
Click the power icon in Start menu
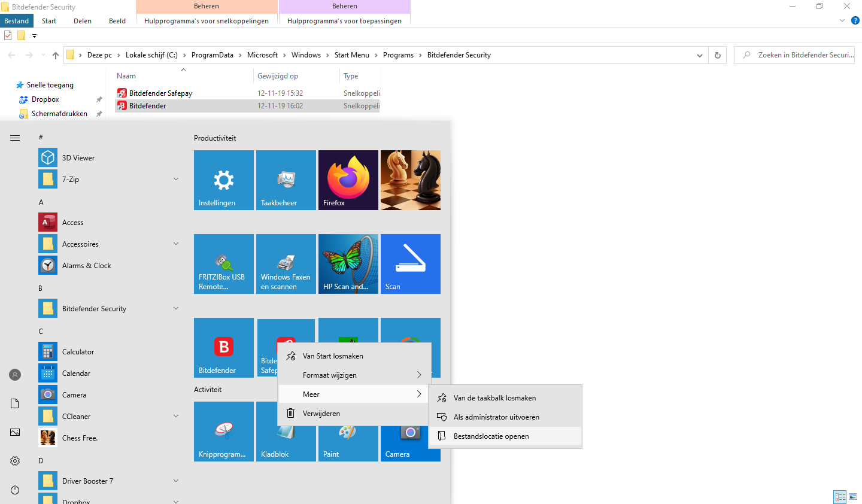(15, 490)
